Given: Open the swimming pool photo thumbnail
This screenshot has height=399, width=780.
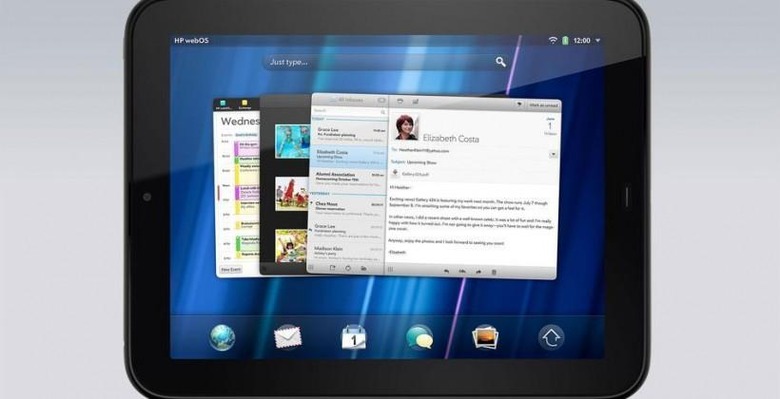Looking at the screenshot, I should (293, 141).
